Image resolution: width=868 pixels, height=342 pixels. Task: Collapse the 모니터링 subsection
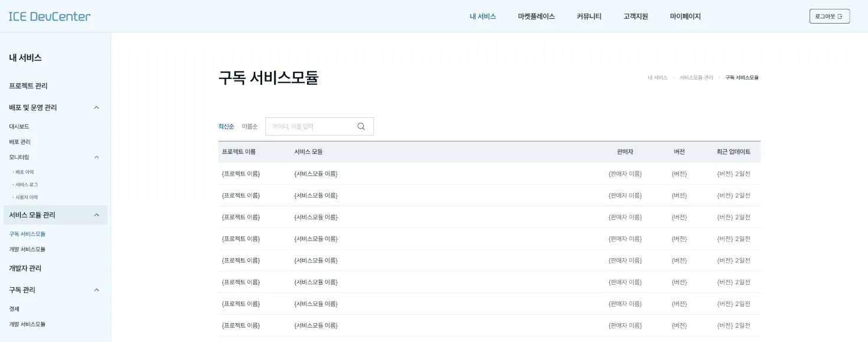point(96,157)
